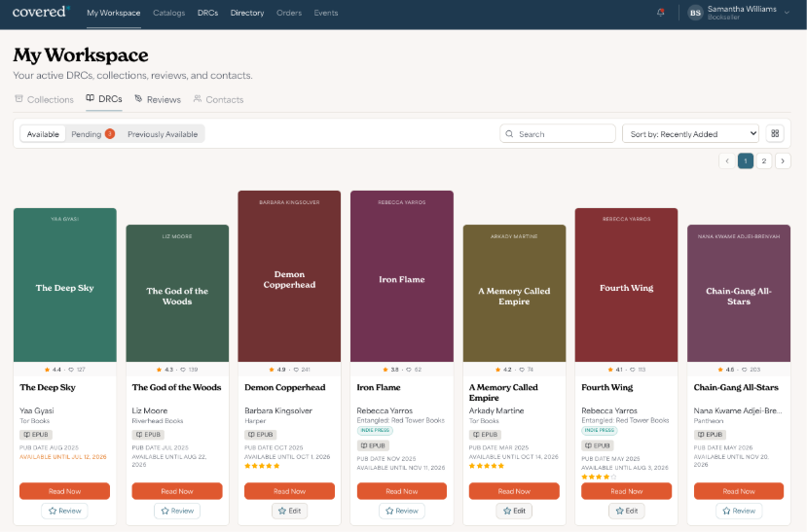Select the DRCs workspace tab
The height and width of the screenshot is (532, 807).
point(104,98)
